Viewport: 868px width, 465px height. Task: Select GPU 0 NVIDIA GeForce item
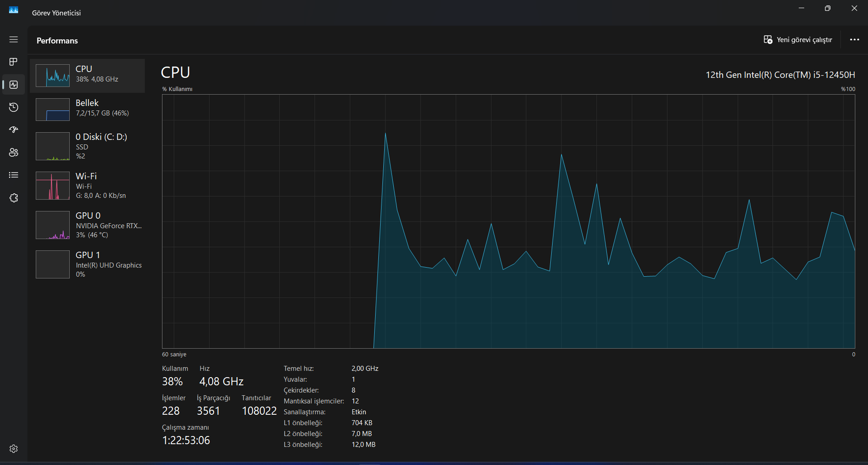click(x=87, y=225)
